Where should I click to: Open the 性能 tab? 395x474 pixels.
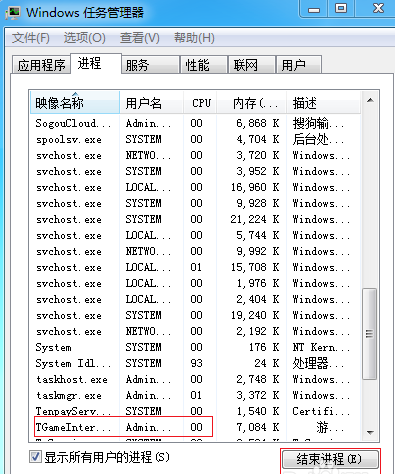click(x=204, y=65)
